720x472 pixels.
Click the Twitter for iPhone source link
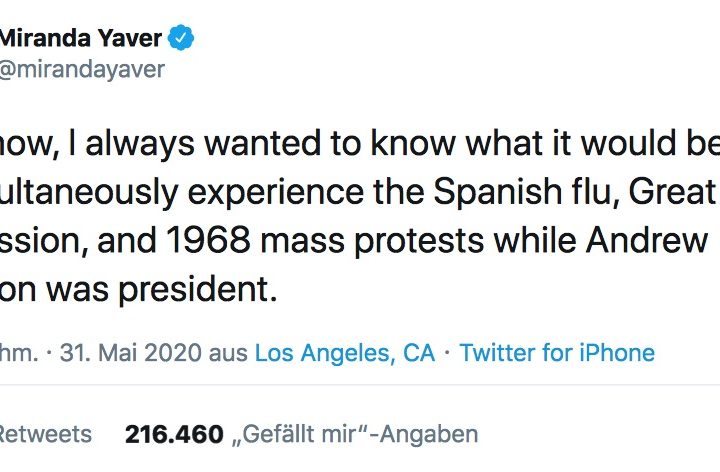point(557,352)
